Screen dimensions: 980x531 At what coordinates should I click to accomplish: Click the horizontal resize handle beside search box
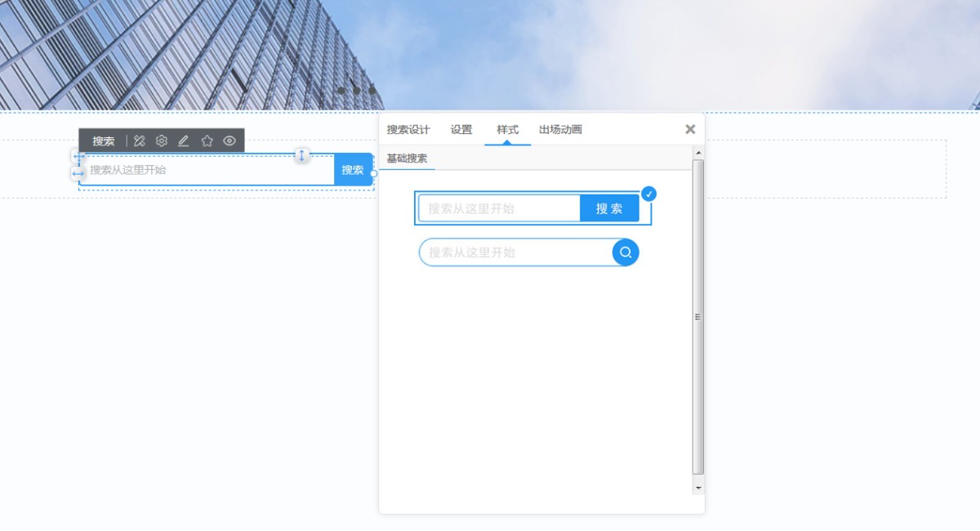(x=78, y=173)
